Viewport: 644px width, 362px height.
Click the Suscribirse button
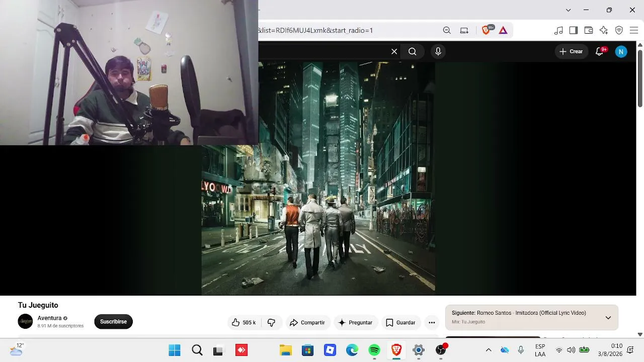point(113,322)
